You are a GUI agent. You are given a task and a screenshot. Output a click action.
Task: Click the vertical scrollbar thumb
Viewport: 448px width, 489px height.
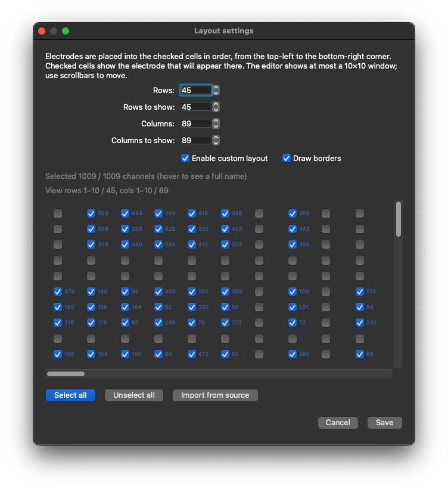tap(399, 219)
